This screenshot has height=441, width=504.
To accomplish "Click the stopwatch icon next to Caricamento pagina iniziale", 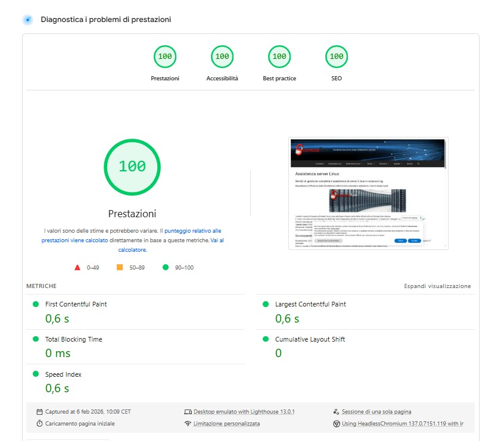I will coord(39,424).
